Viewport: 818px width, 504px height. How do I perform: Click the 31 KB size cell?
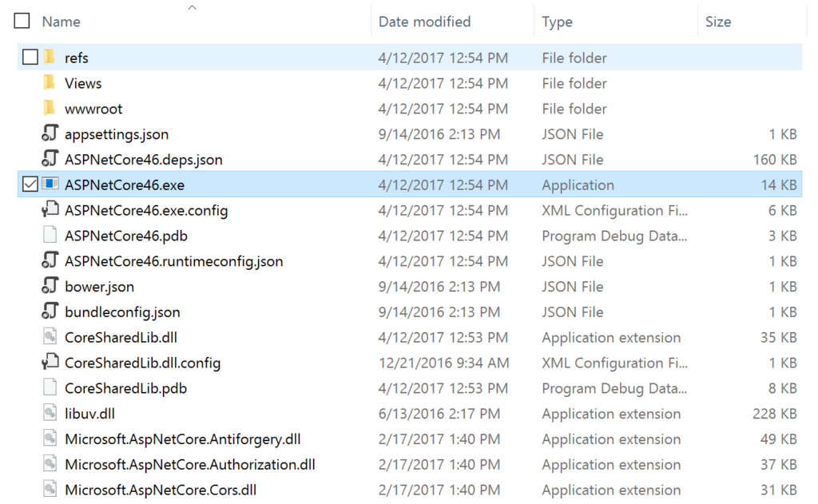tap(779, 490)
